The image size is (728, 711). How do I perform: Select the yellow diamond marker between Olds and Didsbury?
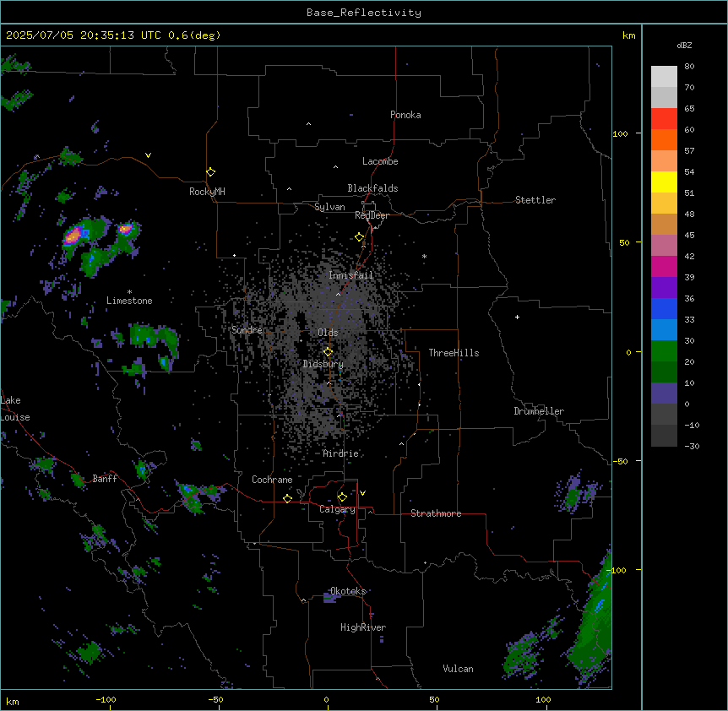coord(328,352)
